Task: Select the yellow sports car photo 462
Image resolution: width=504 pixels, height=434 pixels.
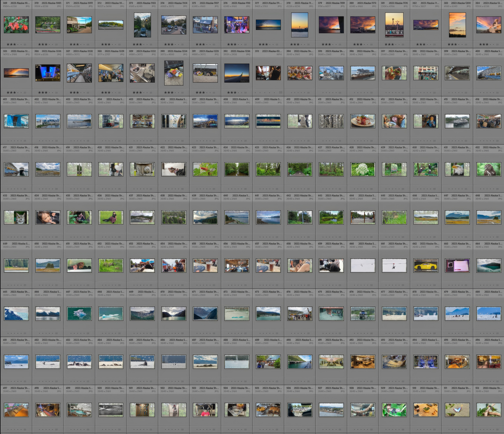Action: (426, 265)
